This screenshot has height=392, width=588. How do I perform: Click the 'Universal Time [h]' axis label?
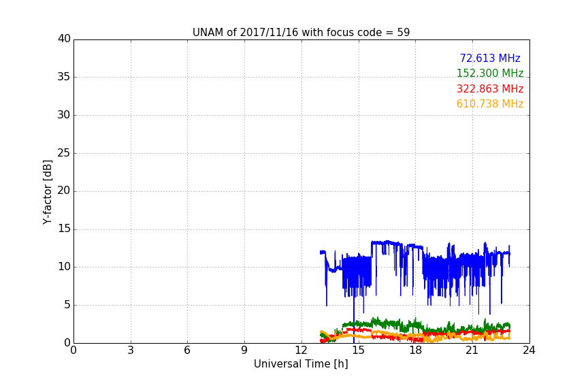coord(301,364)
